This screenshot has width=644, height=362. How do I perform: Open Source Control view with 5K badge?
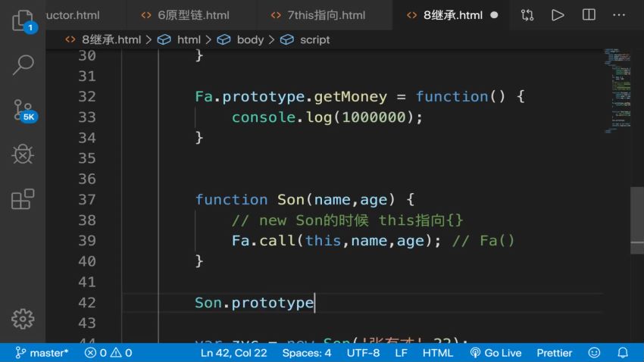click(23, 111)
